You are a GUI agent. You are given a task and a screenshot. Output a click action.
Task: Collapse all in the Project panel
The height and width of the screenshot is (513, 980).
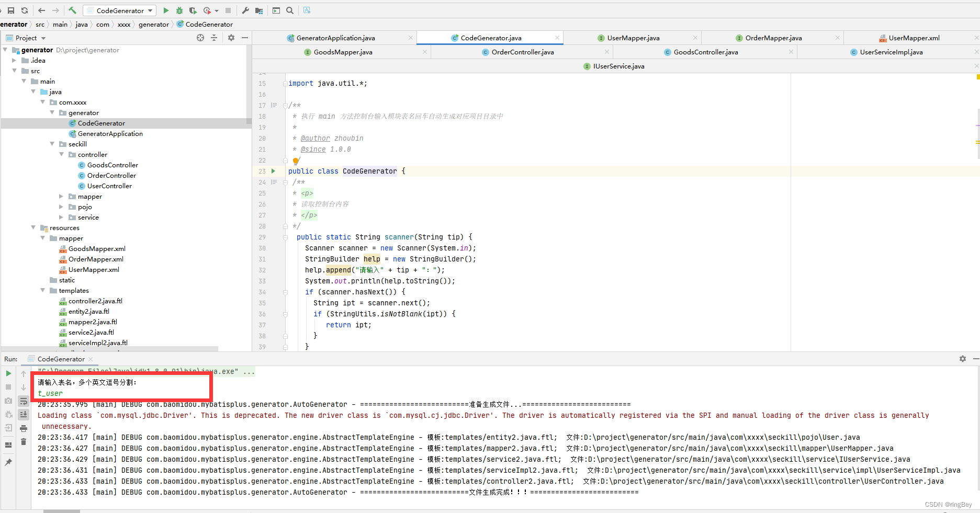214,38
